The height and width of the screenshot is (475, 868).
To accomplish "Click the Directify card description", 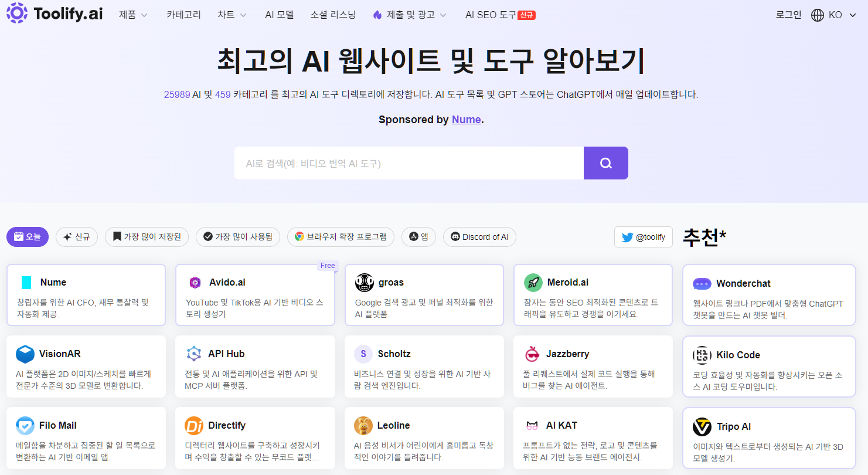I will [x=253, y=452].
